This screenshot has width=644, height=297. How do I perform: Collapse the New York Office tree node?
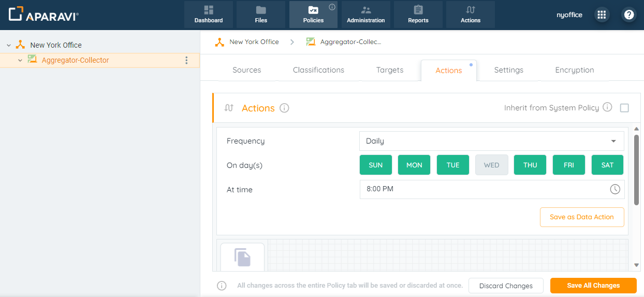pyautogui.click(x=9, y=45)
